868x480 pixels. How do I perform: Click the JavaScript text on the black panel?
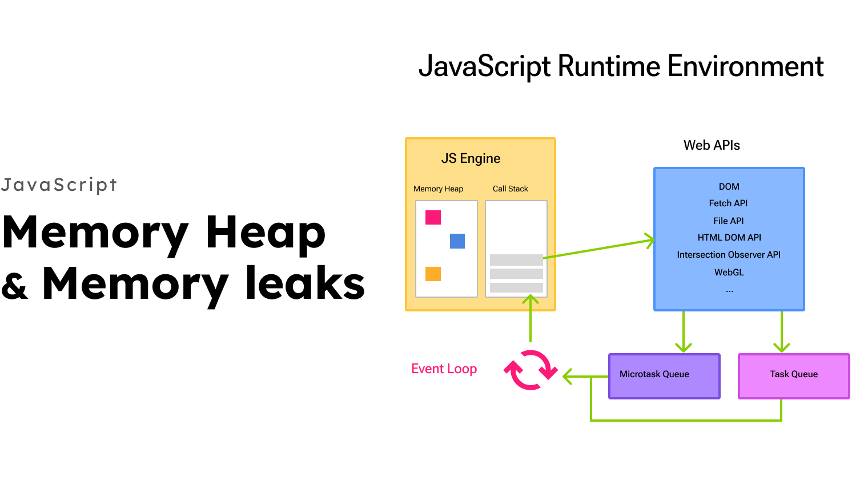(59, 184)
